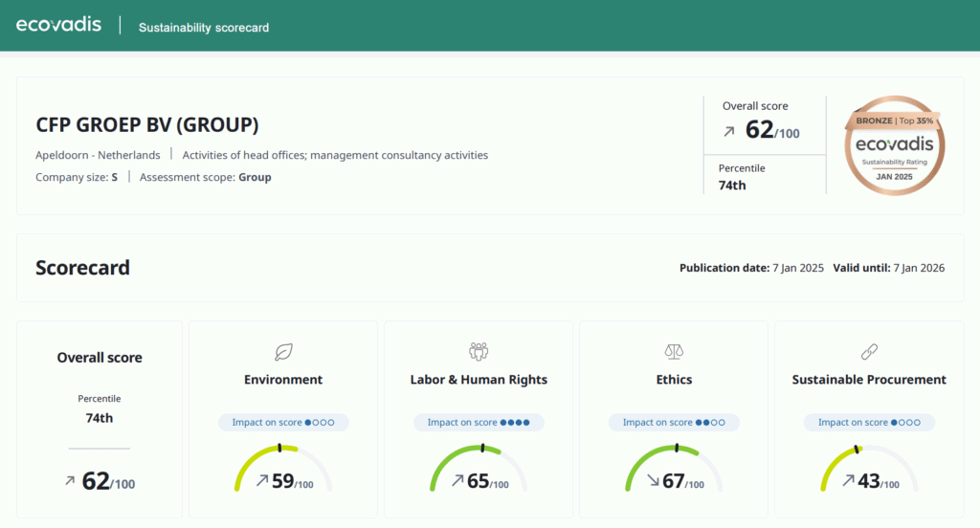Click Sustainable Procurement Impact on score indicator
Screen dimensions: 980x528
coord(869,423)
